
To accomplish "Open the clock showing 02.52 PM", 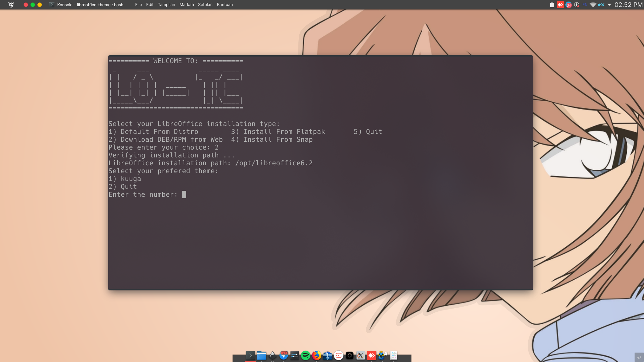I will point(628,5).
